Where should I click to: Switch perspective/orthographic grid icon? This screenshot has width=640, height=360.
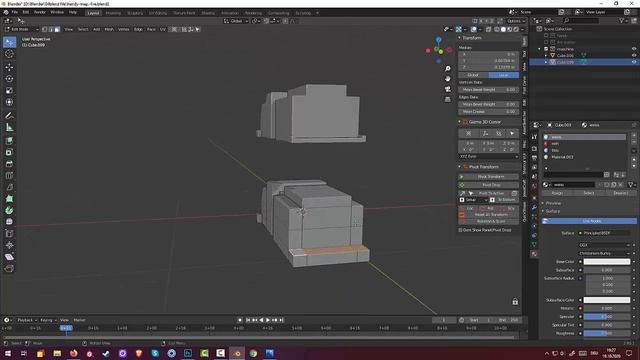tap(448, 99)
